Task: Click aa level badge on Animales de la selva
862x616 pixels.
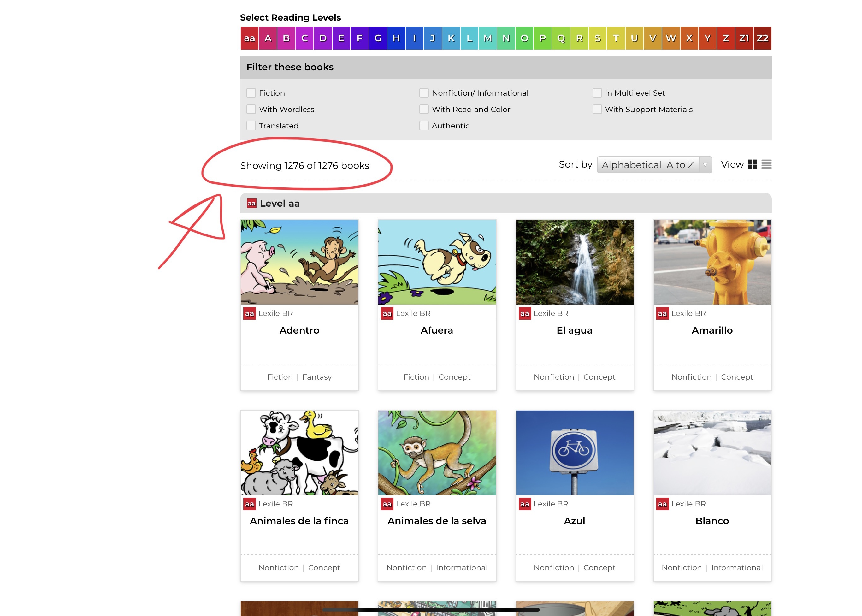Action: tap(387, 504)
